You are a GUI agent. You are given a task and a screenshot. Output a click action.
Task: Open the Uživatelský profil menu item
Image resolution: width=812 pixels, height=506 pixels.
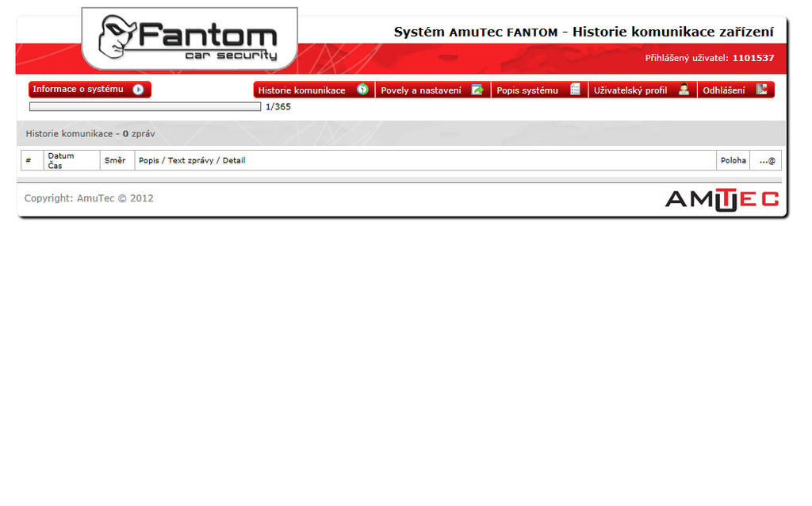click(x=642, y=90)
